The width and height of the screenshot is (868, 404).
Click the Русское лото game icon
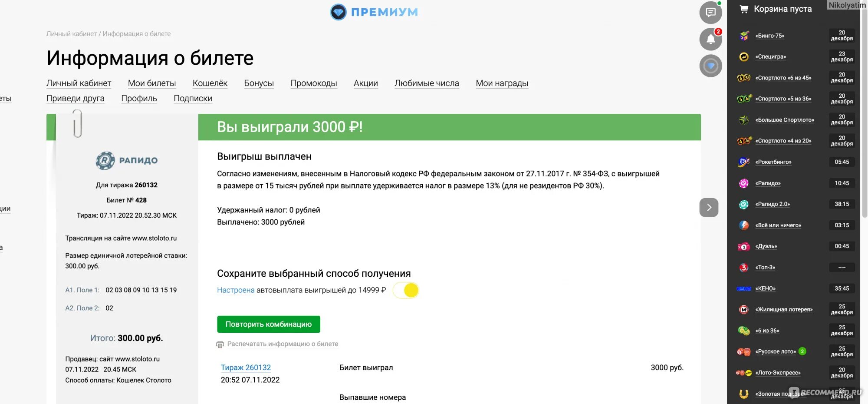tap(744, 352)
